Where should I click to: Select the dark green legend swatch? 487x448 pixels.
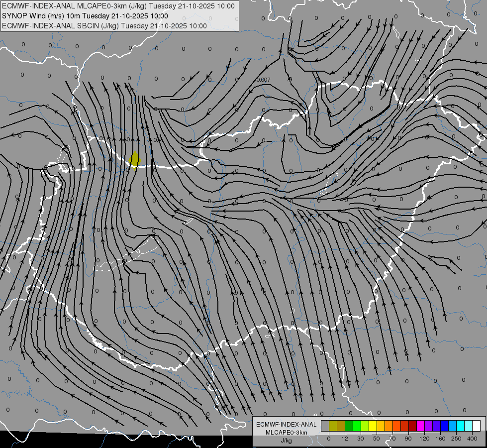tap(349, 426)
